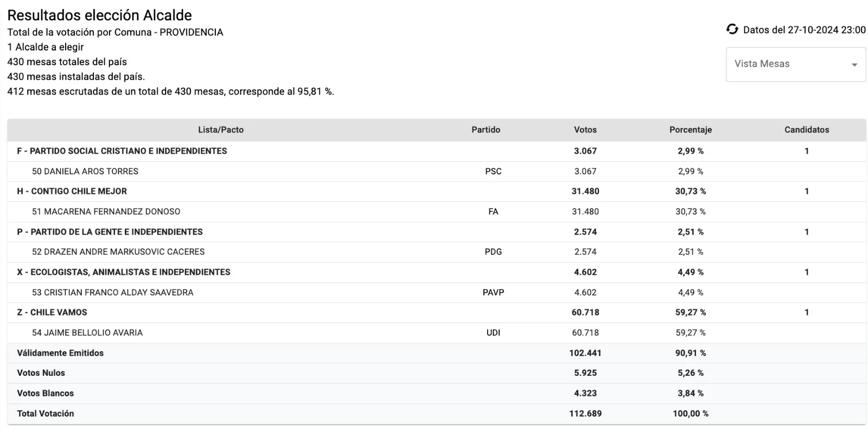Click the Partido column header
The height and width of the screenshot is (429, 868).
point(486,130)
